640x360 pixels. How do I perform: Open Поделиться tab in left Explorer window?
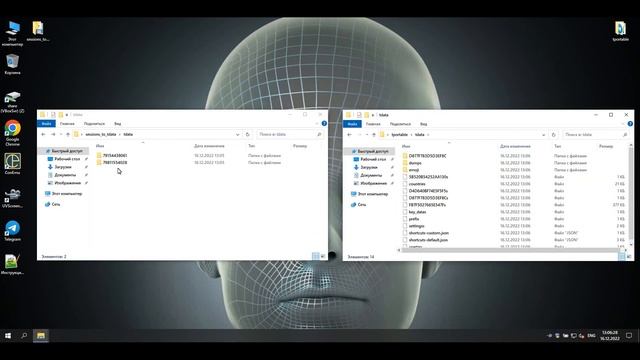click(x=94, y=123)
